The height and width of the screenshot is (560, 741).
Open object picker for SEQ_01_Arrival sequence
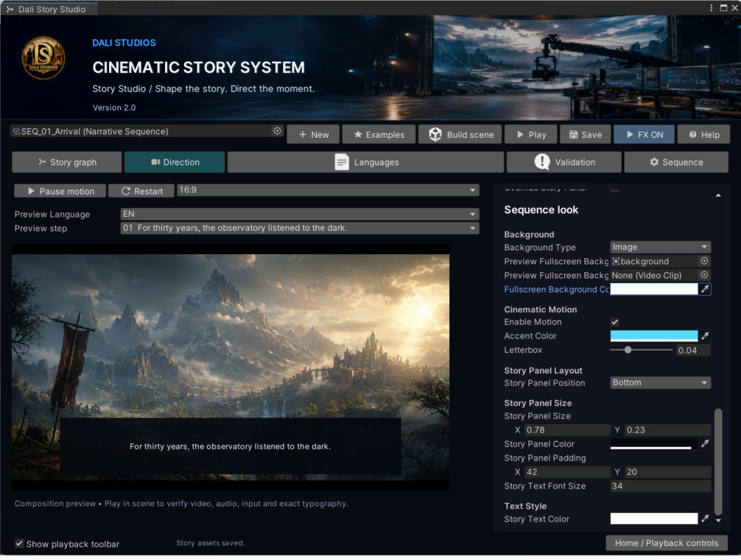pyautogui.click(x=277, y=131)
